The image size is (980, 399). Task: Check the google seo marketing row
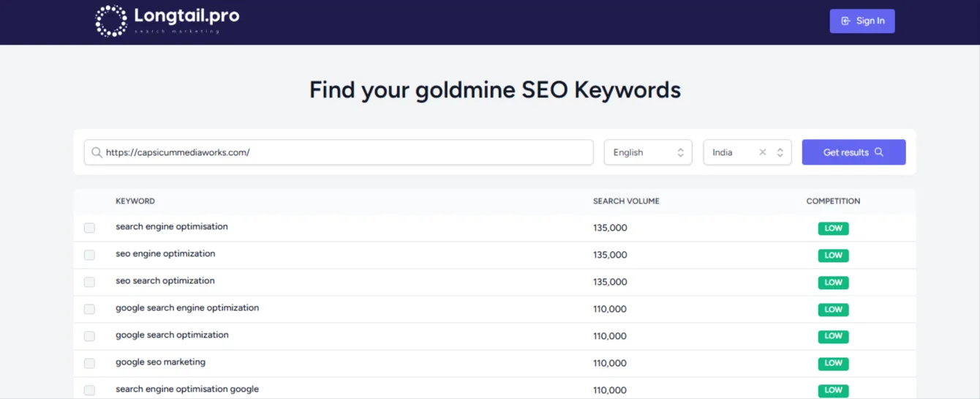pyautogui.click(x=89, y=363)
